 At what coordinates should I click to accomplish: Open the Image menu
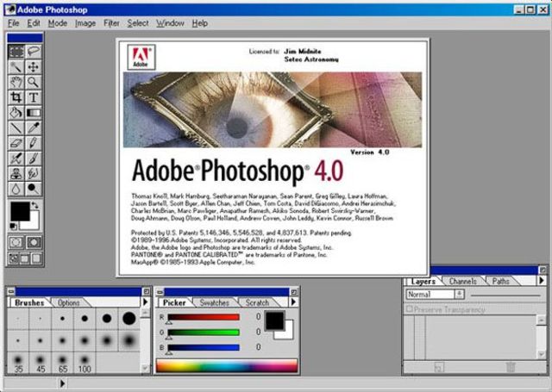[85, 23]
